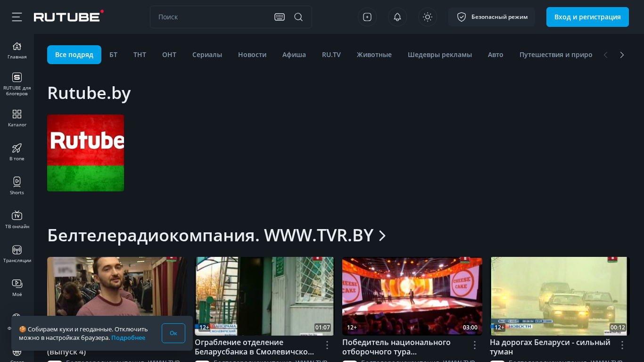Open Подробнее cookie details link
This screenshot has height=362, width=644.
pos(128,337)
